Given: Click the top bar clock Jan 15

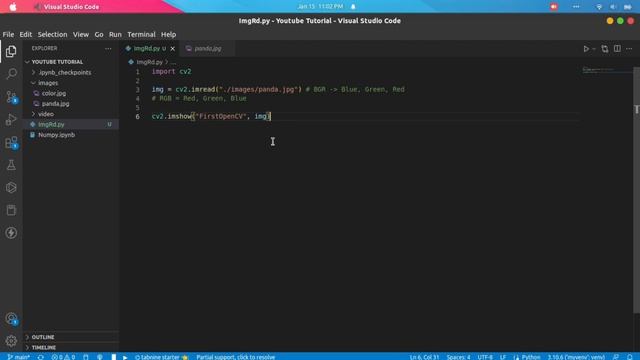Looking at the screenshot, I should [x=320, y=7].
